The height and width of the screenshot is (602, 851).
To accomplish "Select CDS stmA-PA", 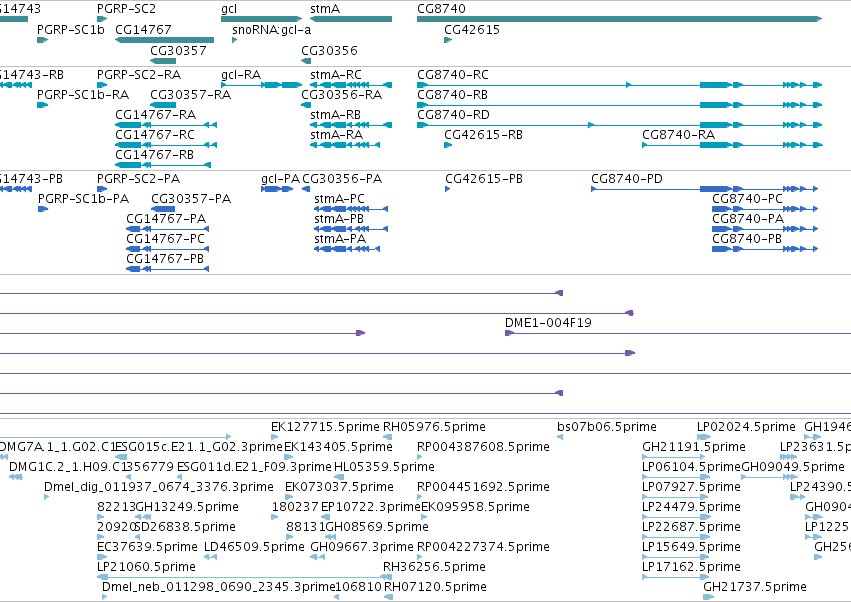I will 347,249.
